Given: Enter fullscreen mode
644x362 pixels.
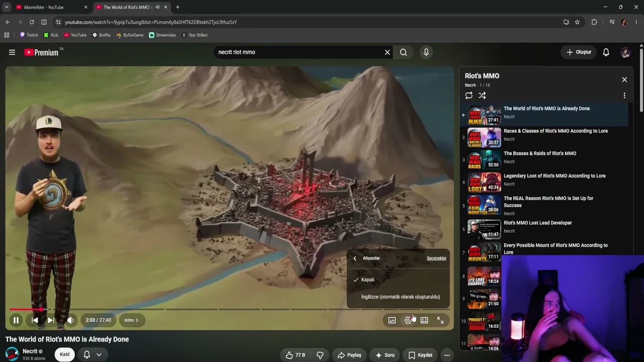Looking at the screenshot, I should [x=440, y=320].
